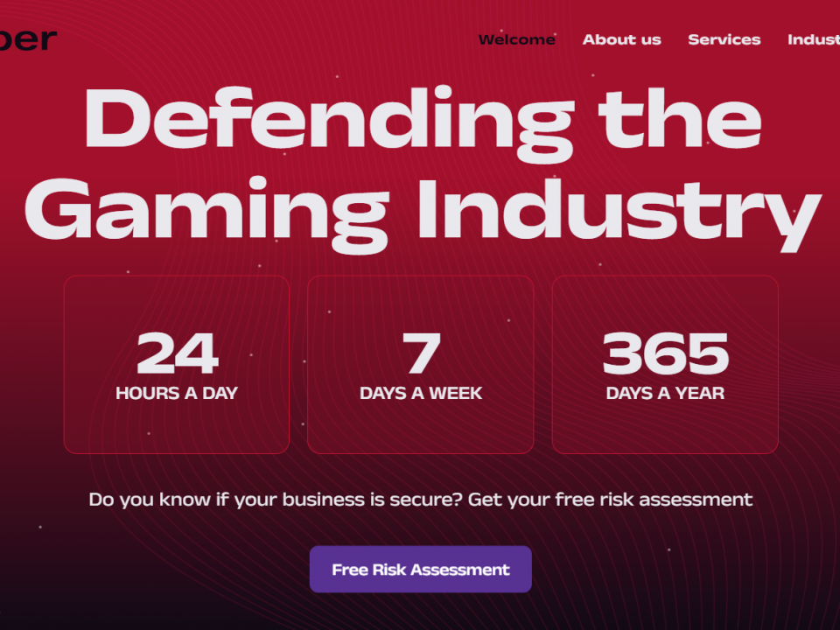Viewport: 840px width, 630px height.
Task: Click the "DAYS A WEEK" label
Action: 421,393
